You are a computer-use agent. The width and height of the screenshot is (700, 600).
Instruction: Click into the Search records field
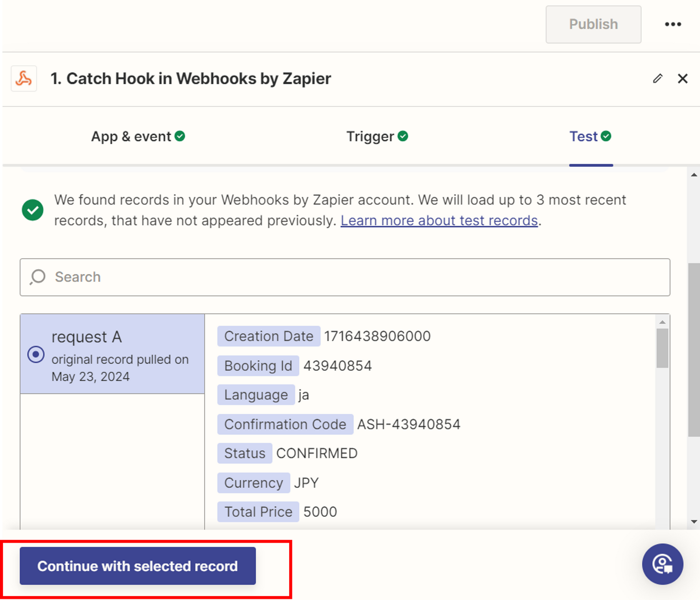pos(345,277)
